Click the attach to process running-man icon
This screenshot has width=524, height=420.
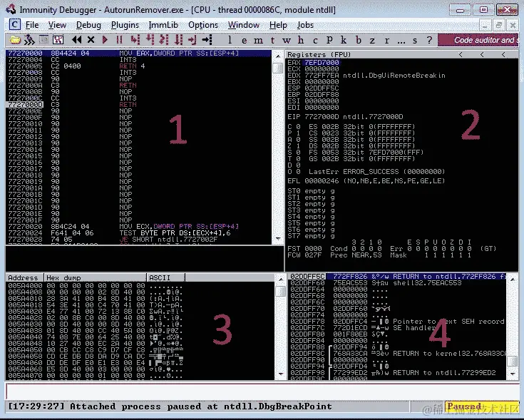[30, 40]
